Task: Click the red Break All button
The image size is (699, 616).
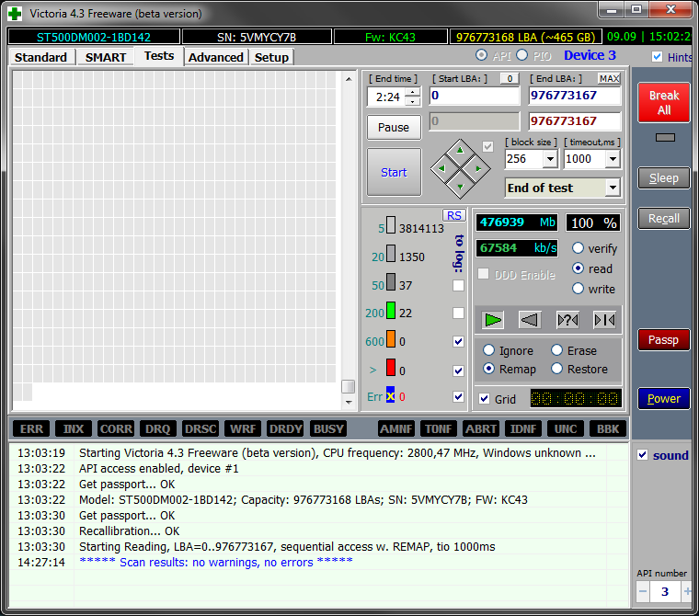Action: point(664,103)
